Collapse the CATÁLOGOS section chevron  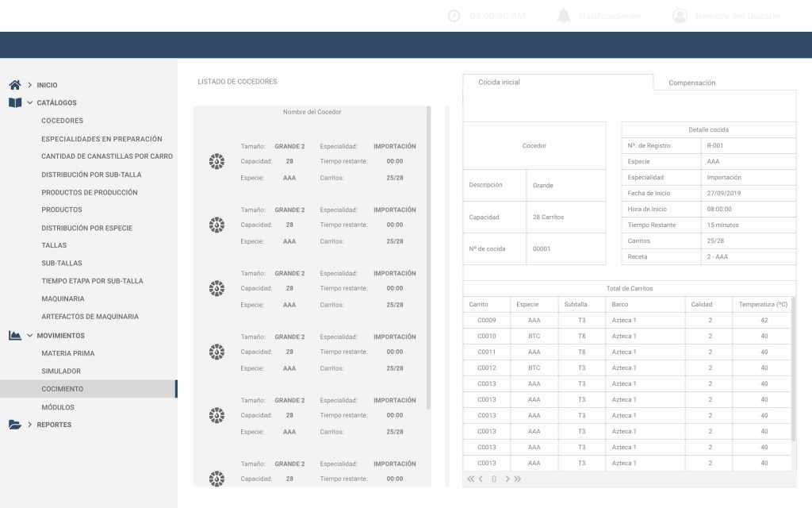[29, 102]
